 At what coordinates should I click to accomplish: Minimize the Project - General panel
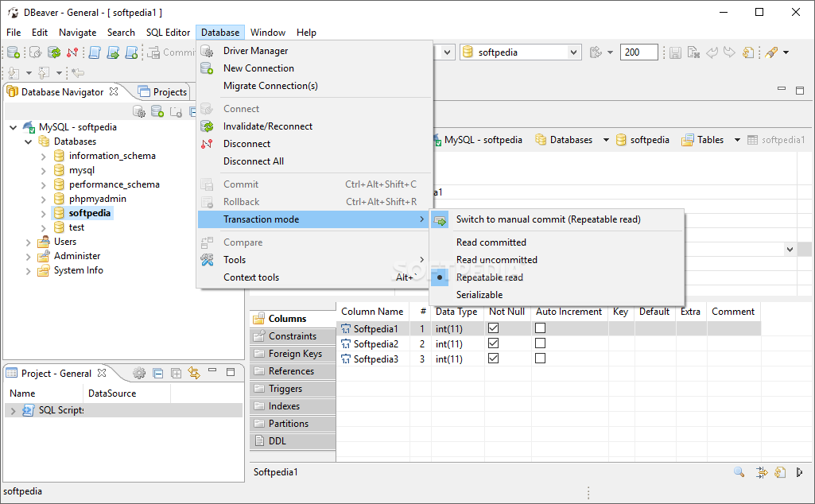click(212, 370)
